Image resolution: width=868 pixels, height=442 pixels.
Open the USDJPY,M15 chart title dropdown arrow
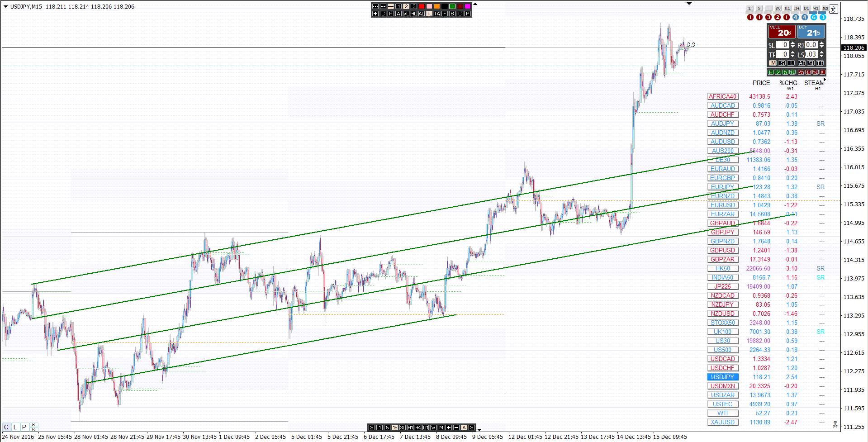(x=5, y=6)
